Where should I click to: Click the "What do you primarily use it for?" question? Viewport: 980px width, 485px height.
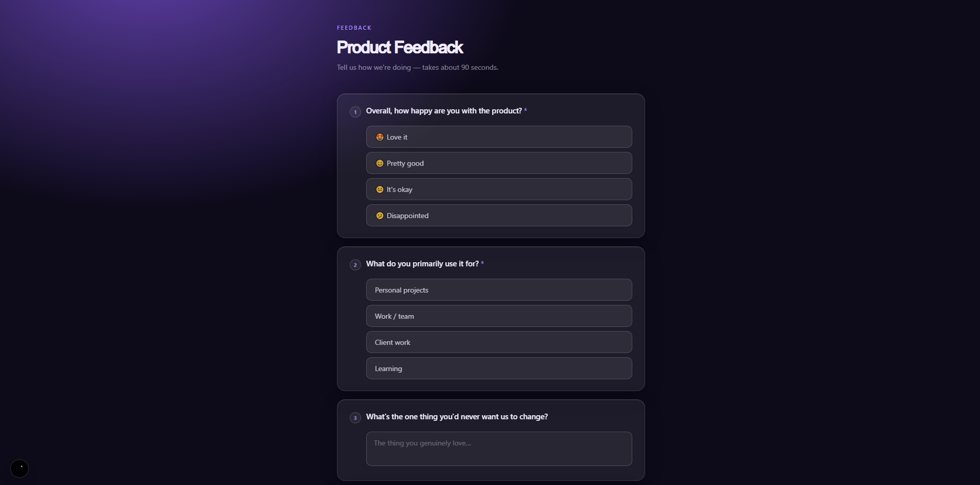click(422, 264)
